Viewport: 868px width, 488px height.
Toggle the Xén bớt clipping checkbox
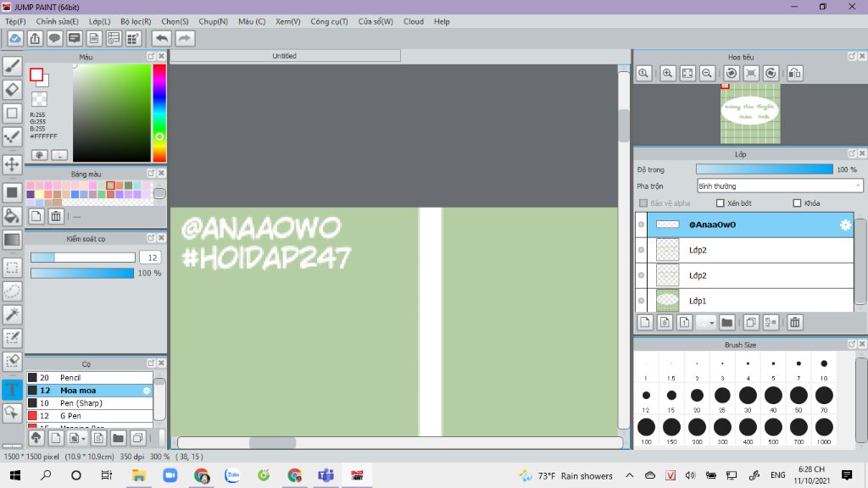pos(721,203)
